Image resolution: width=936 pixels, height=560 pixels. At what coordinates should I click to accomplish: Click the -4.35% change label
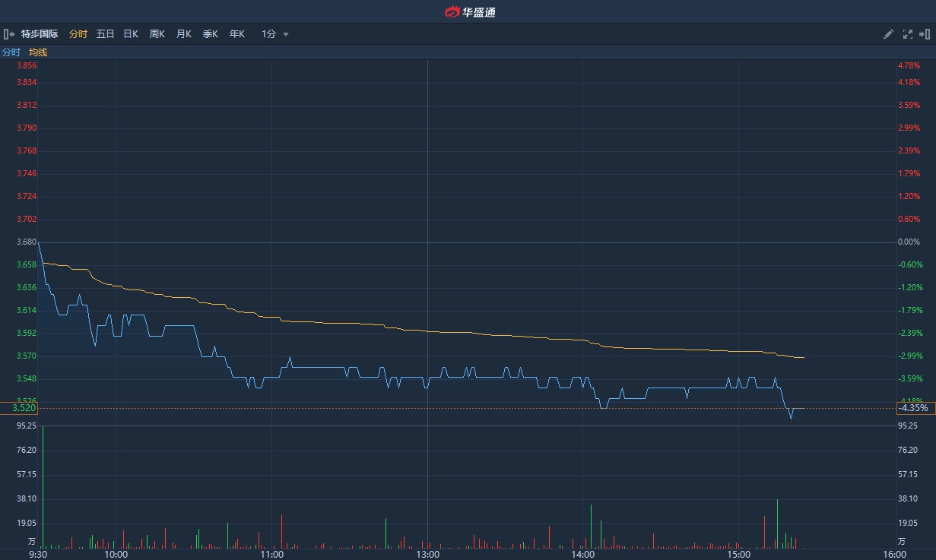tap(913, 408)
